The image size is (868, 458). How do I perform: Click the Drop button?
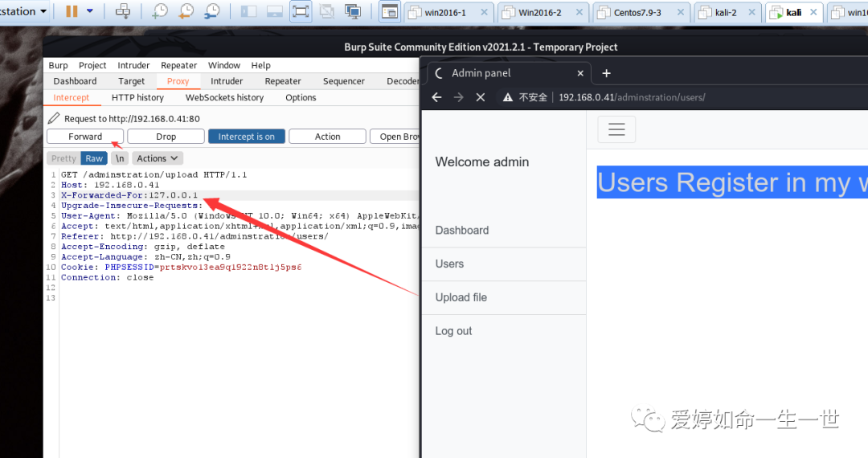166,136
